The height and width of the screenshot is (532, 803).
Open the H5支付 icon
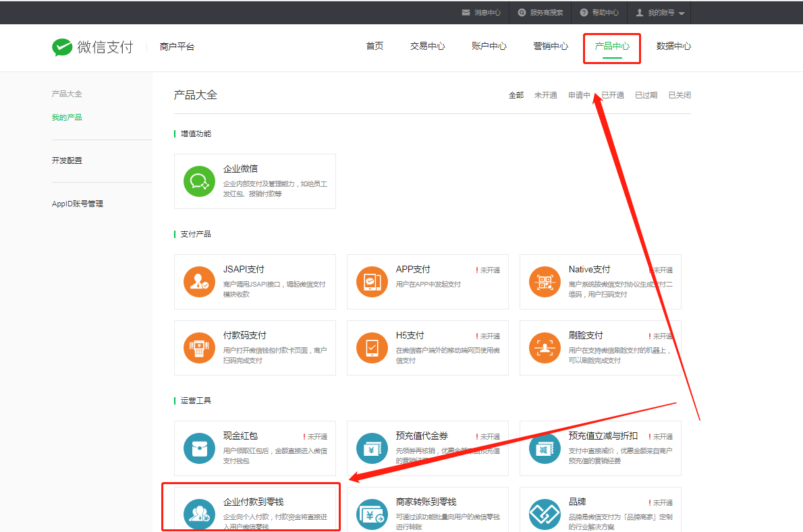pyautogui.click(x=372, y=348)
